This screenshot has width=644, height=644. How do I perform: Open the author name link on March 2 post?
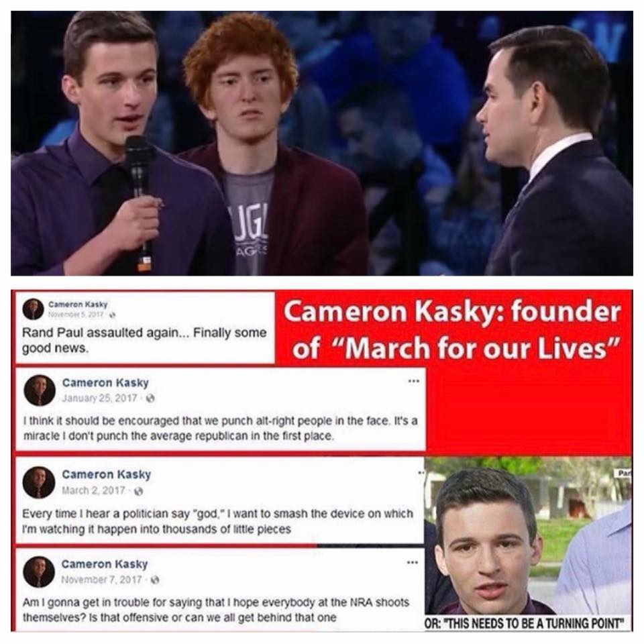click(107, 474)
